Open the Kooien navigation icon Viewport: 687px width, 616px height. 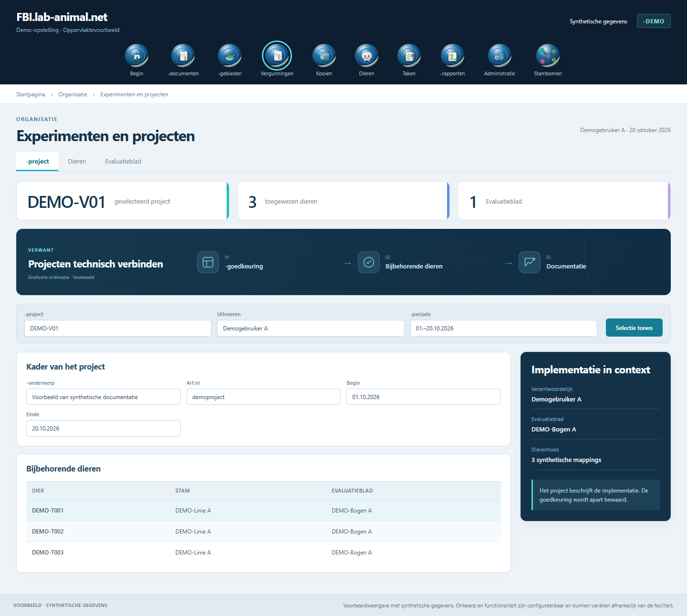pyautogui.click(x=324, y=56)
